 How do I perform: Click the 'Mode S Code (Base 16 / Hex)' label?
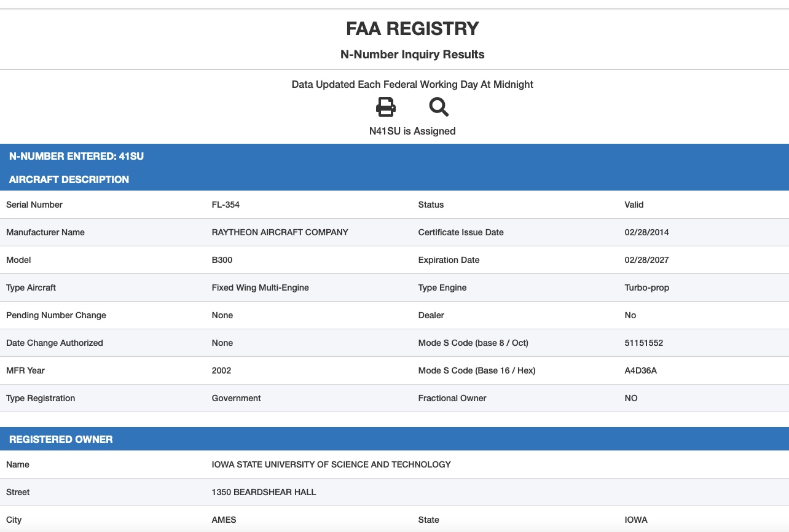[477, 370]
